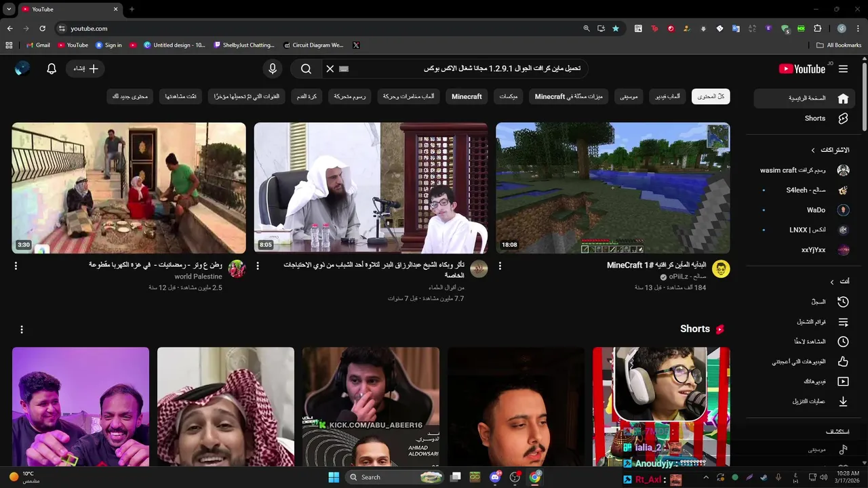The width and height of the screenshot is (868, 488).
Task: Open the Shorts shelf three-dot menu
Action: coord(22,329)
